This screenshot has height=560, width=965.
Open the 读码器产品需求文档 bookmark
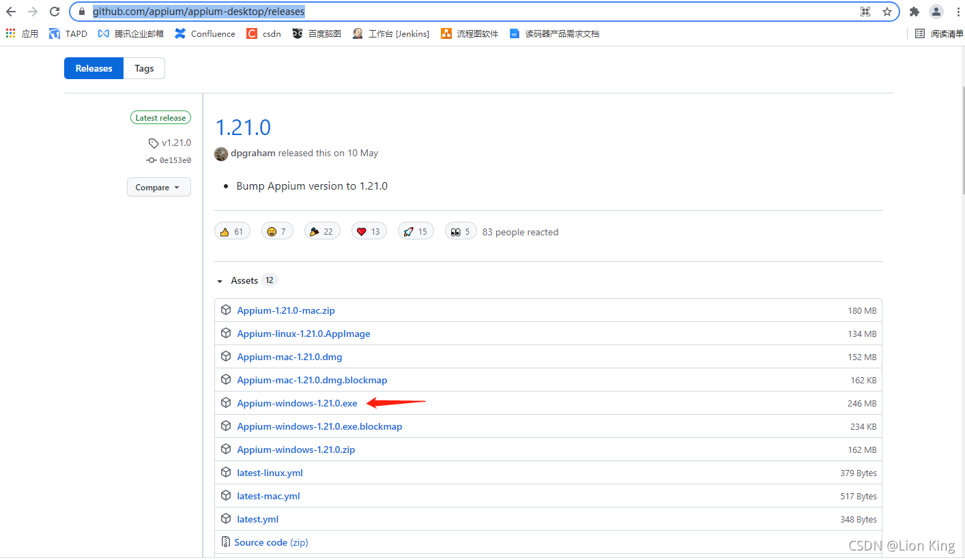coord(554,33)
